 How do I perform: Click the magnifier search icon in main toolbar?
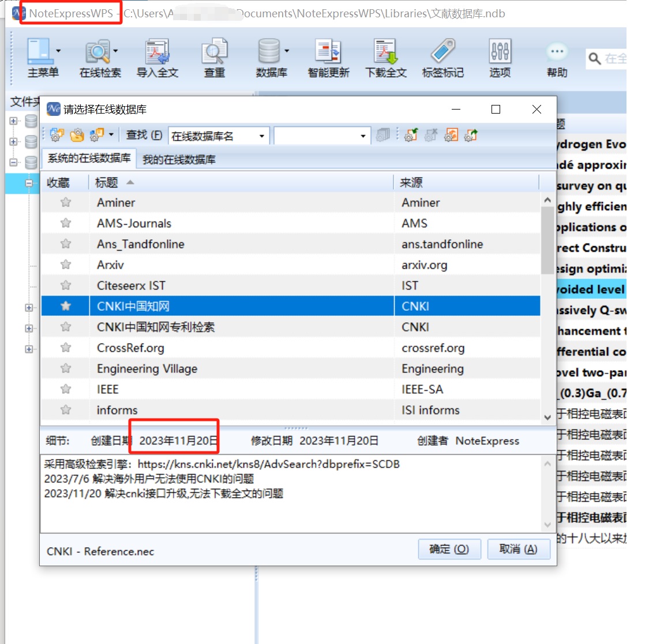[594, 59]
